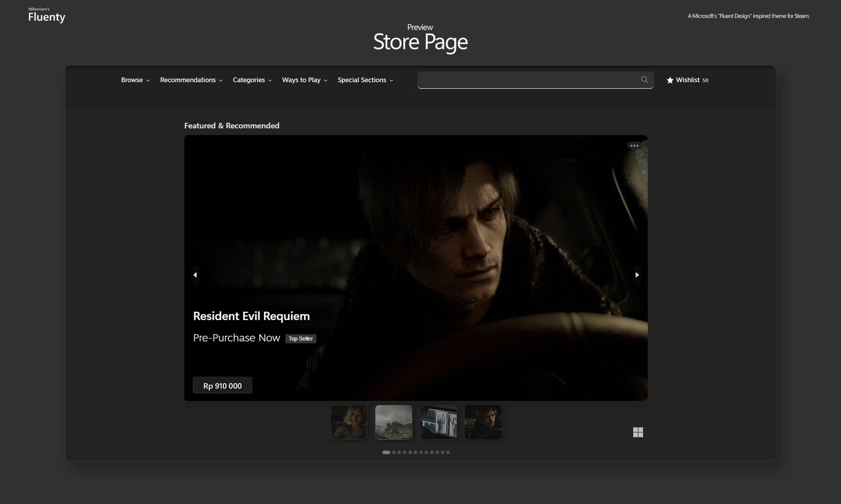Click the Top Seller badge
Viewport: 841px width, 504px height.
click(x=301, y=339)
